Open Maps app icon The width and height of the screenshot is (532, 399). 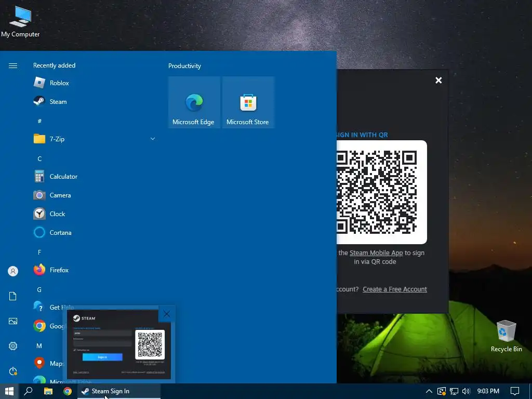[39, 363]
